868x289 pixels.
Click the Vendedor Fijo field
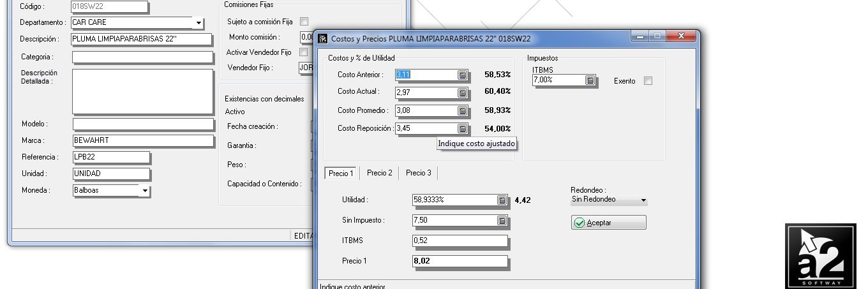pos(306,68)
